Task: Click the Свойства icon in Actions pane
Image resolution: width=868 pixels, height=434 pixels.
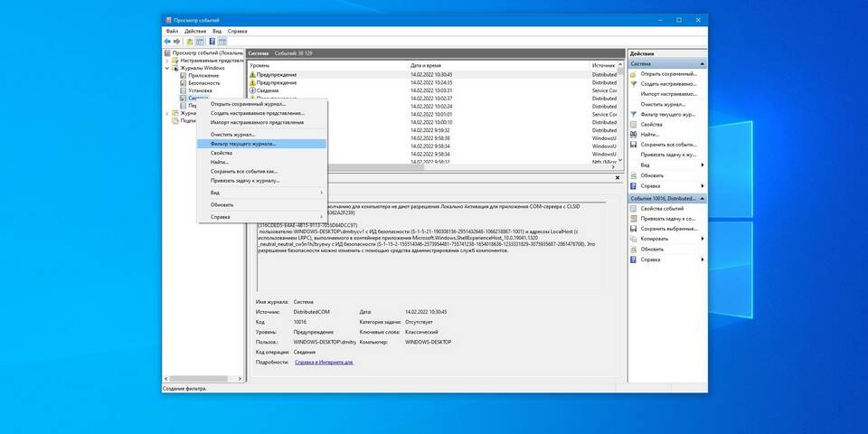Action: (x=633, y=124)
